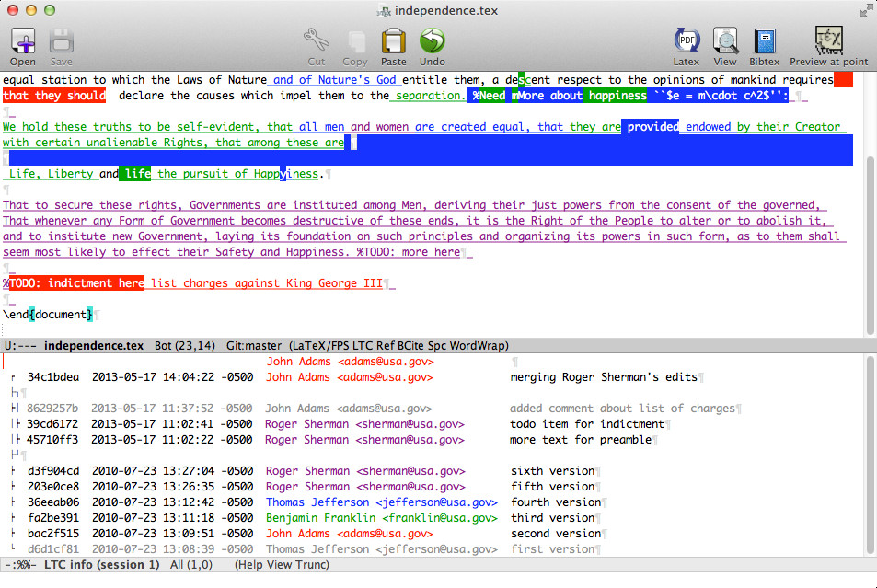Image resolution: width=877 pixels, height=588 pixels.
Task: Select commit 34c1bdea merging Roger Sherman's edits
Action: 363,377
